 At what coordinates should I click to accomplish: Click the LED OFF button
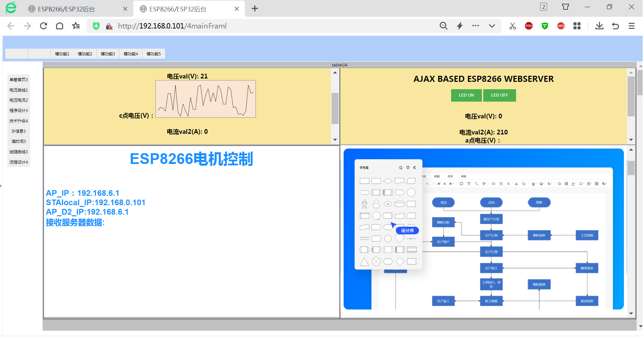[x=500, y=95]
